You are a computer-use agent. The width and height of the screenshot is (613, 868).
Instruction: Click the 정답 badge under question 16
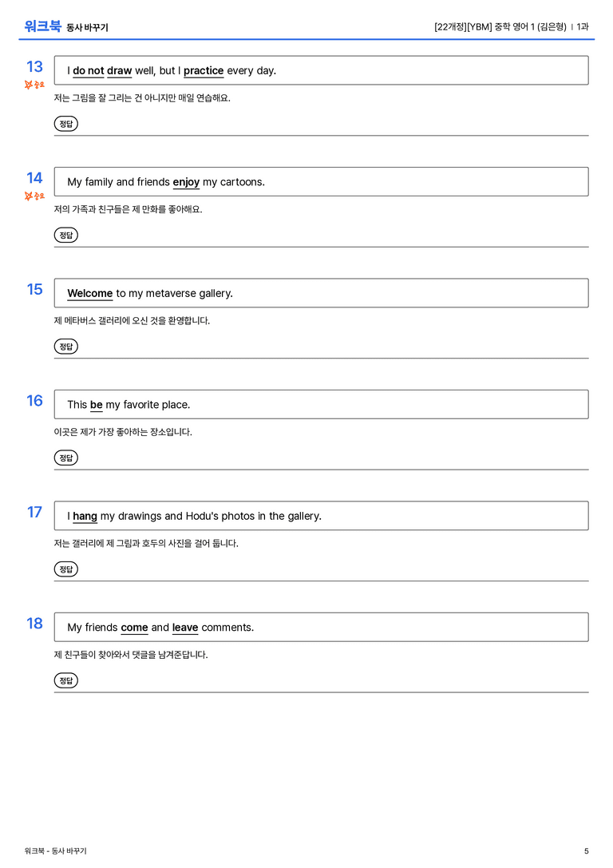[65, 458]
